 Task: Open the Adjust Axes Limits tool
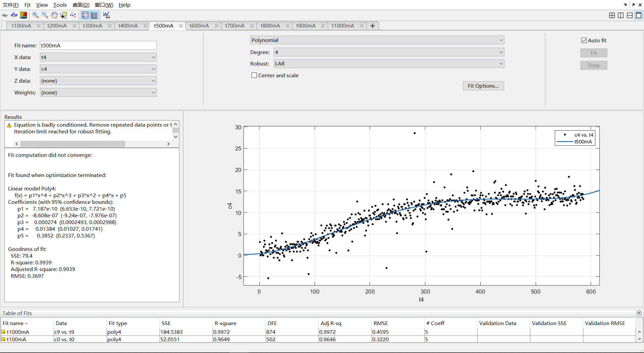pos(106,15)
